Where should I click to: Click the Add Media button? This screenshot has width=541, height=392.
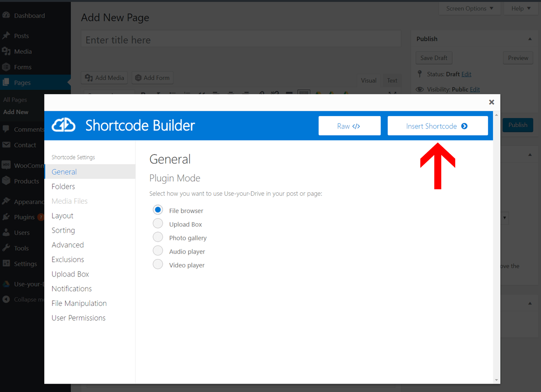click(x=104, y=78)
